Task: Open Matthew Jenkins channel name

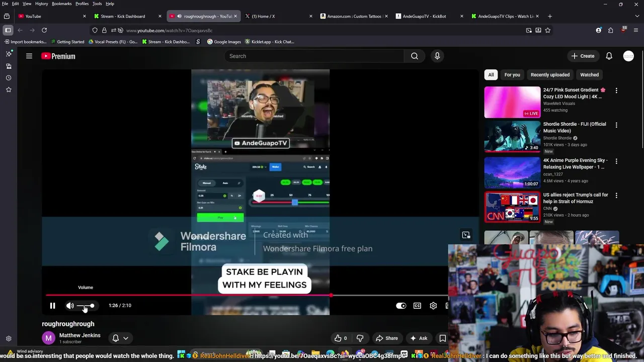Action: (x=79, y=335)
